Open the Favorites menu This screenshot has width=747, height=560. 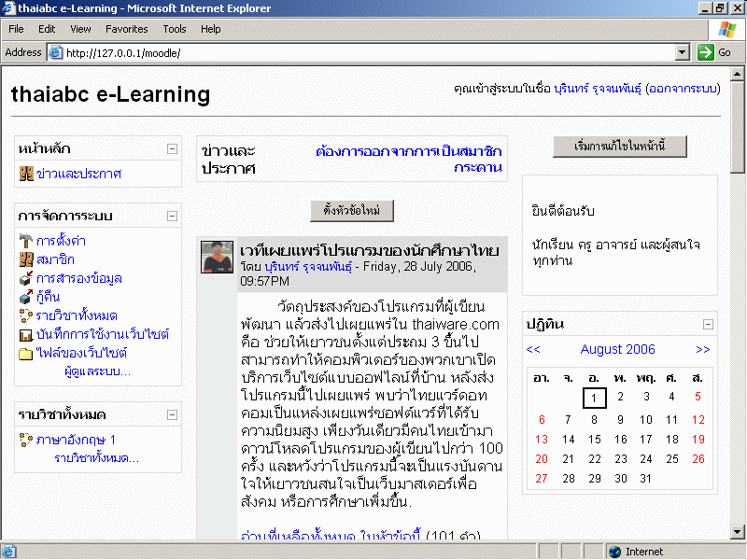point(126,29)
